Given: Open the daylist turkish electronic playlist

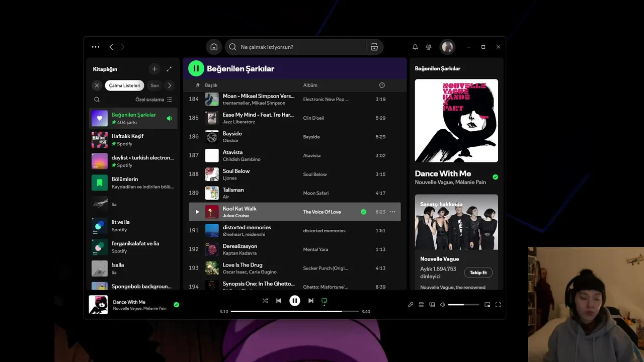Looking at the screenshot, I should (133, 161).
